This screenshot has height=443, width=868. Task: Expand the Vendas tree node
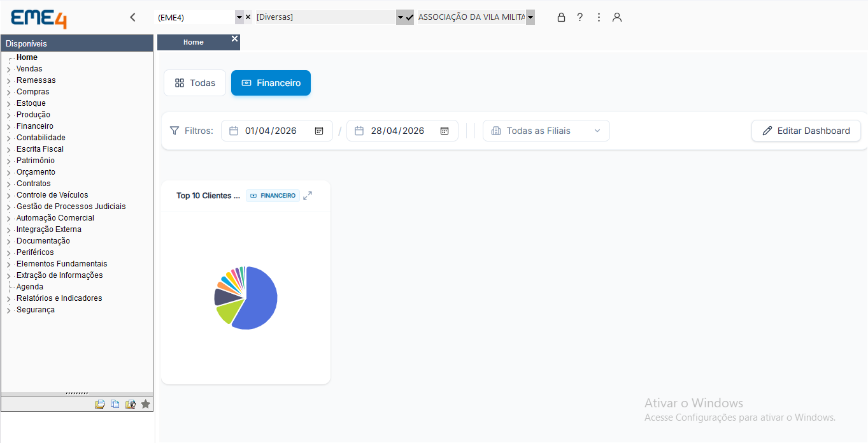point(8,69)
